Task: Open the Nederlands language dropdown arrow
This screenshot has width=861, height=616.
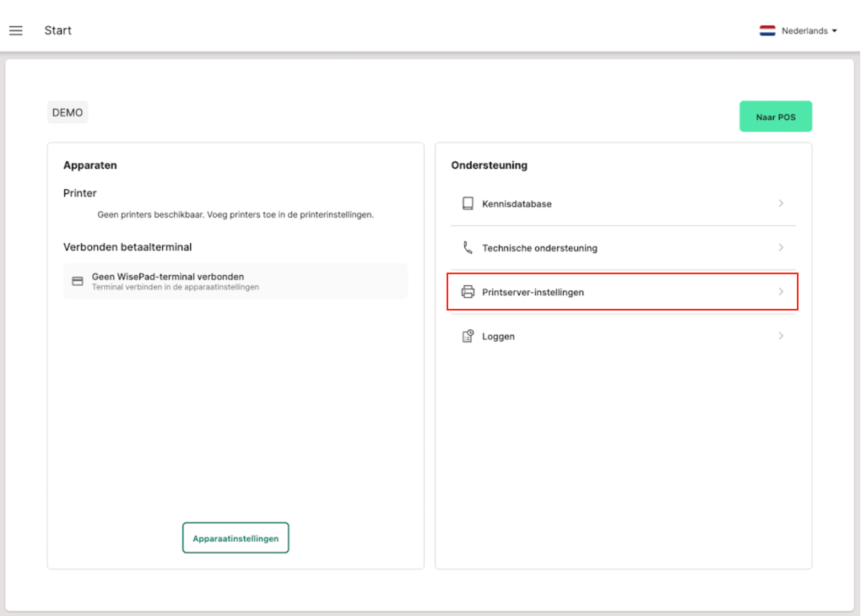Action: click(834, 31)
